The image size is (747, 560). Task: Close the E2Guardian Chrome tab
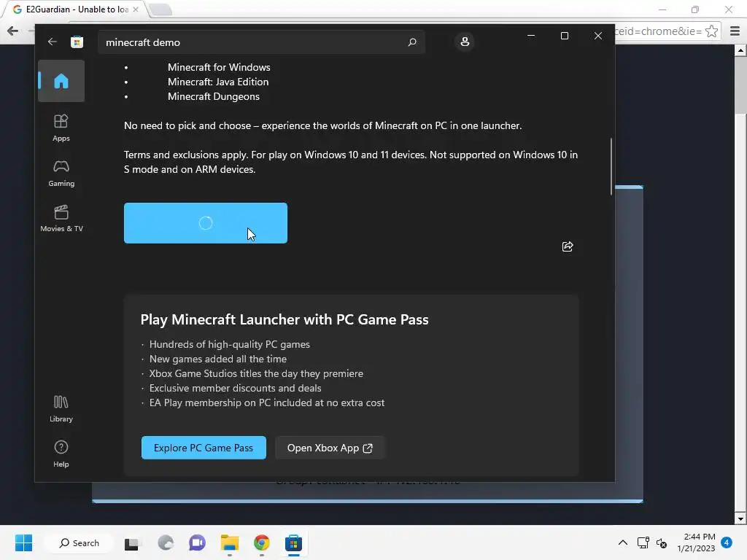tap(135, 9)
